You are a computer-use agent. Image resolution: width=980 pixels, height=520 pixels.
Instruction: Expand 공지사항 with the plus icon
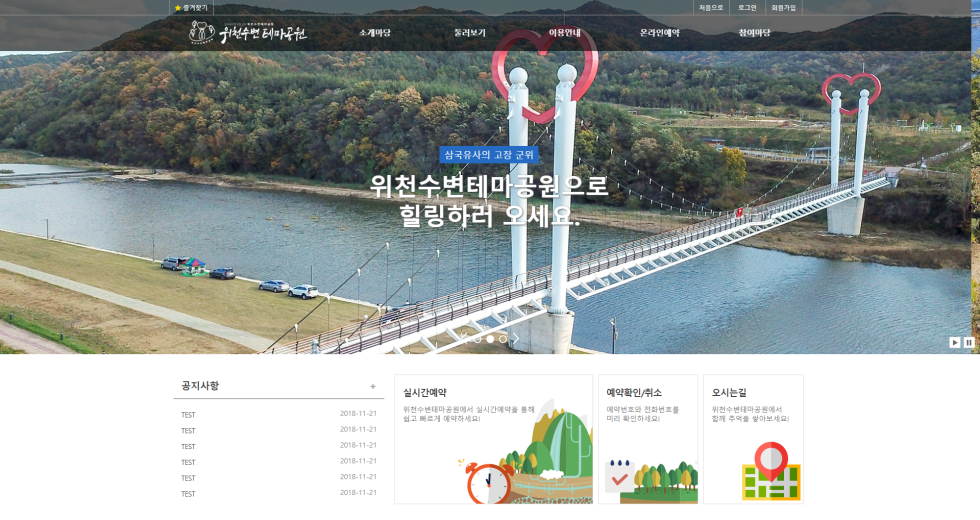373,386
